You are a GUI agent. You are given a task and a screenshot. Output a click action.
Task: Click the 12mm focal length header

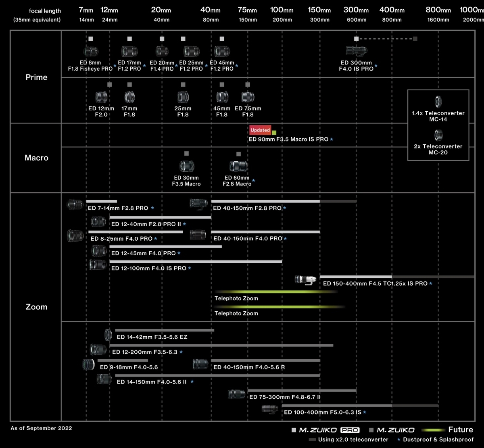(109, 10)
